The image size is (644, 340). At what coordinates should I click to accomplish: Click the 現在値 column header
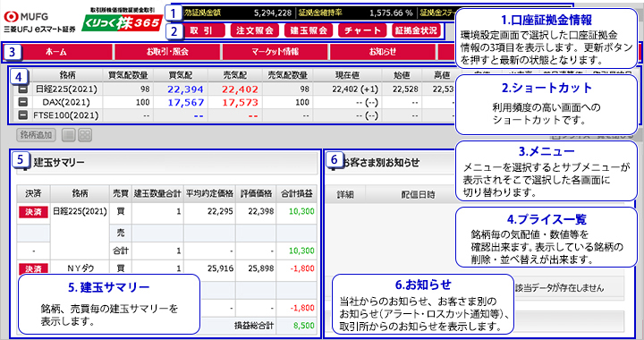347,75
